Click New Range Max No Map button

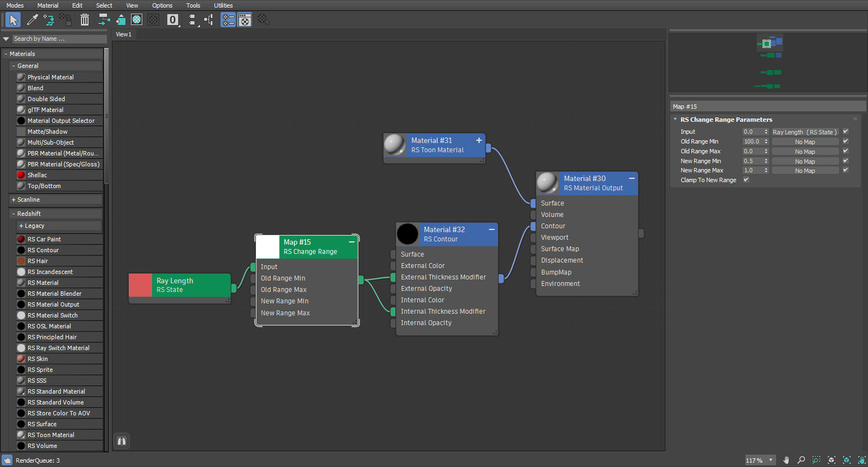pos(805,171)
